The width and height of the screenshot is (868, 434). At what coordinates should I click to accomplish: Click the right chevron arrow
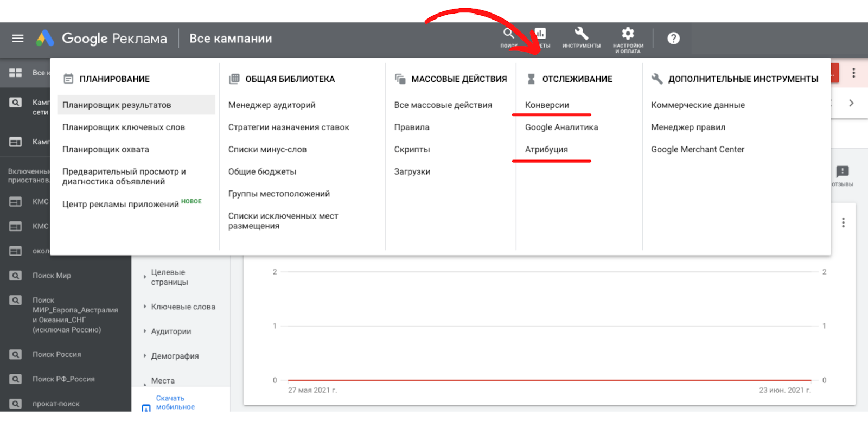[x=851, y=103]
